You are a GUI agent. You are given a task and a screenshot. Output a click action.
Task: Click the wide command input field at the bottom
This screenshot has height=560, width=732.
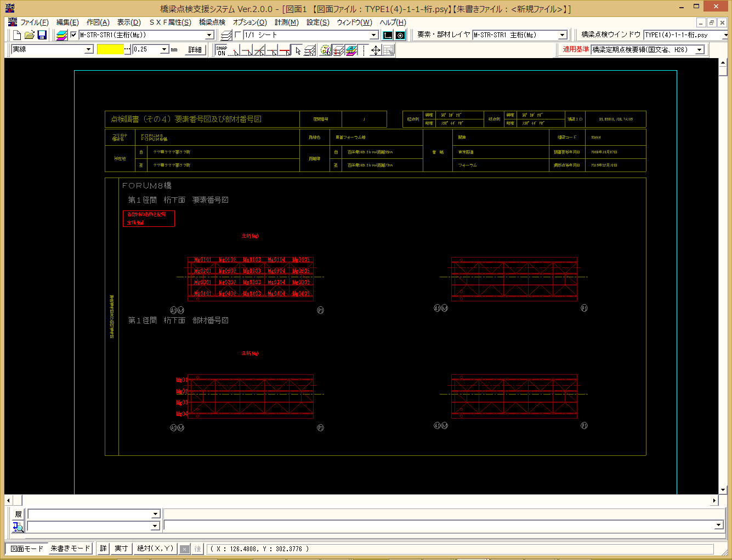click(x=444, y=525)
